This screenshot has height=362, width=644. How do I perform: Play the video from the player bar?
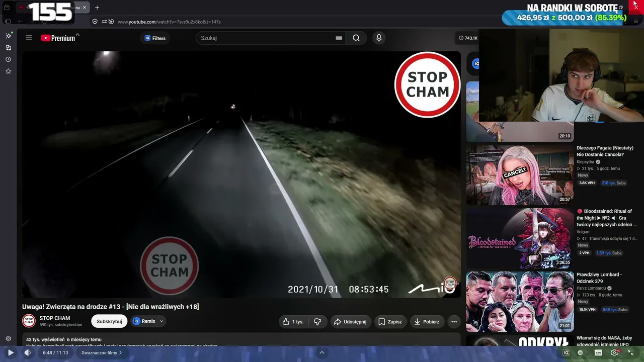click(x=11, y=353)
